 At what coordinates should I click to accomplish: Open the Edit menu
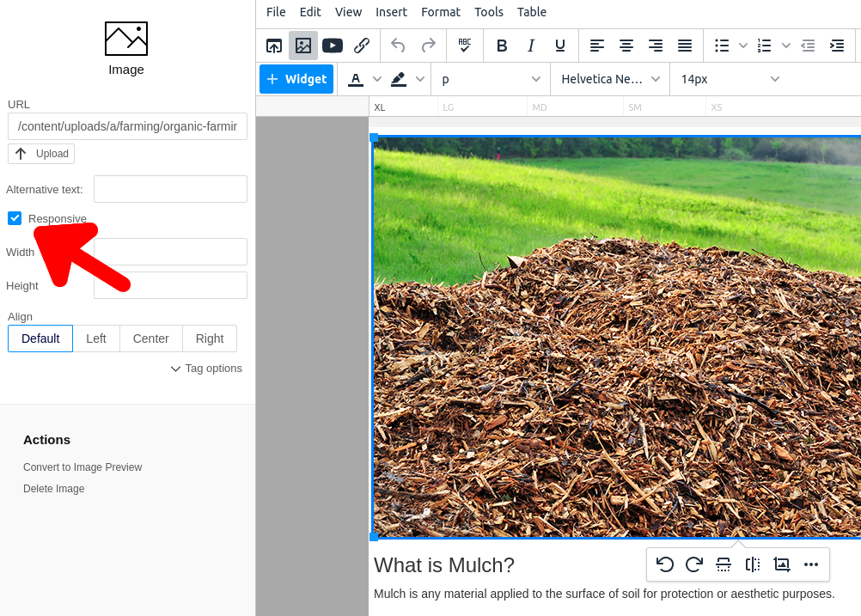click(310, 12)
